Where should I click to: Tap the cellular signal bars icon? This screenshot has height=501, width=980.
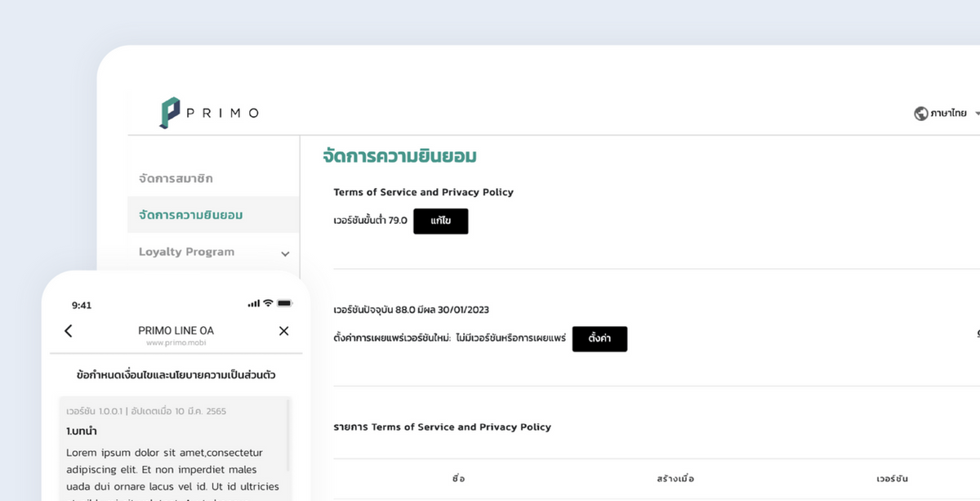coord(253,304)
